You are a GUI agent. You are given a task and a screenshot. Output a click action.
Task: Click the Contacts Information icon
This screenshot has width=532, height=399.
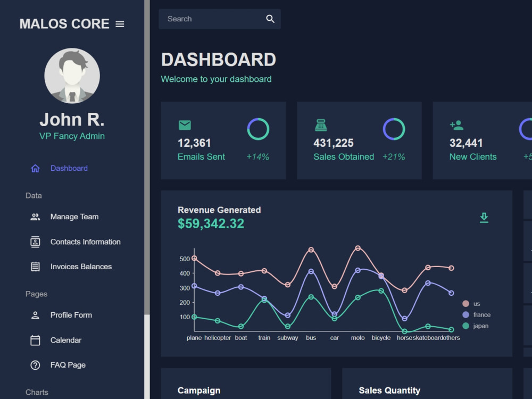point(35,242)
